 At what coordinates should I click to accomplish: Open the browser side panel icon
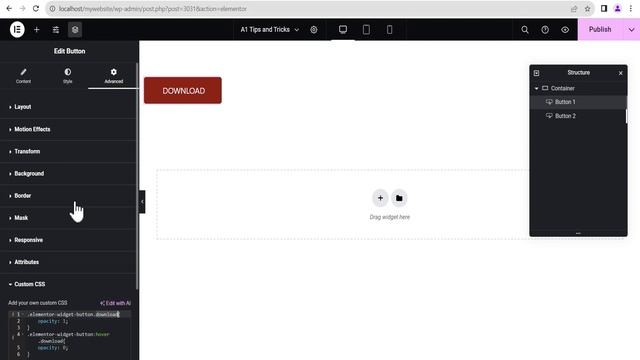[604, 9]
